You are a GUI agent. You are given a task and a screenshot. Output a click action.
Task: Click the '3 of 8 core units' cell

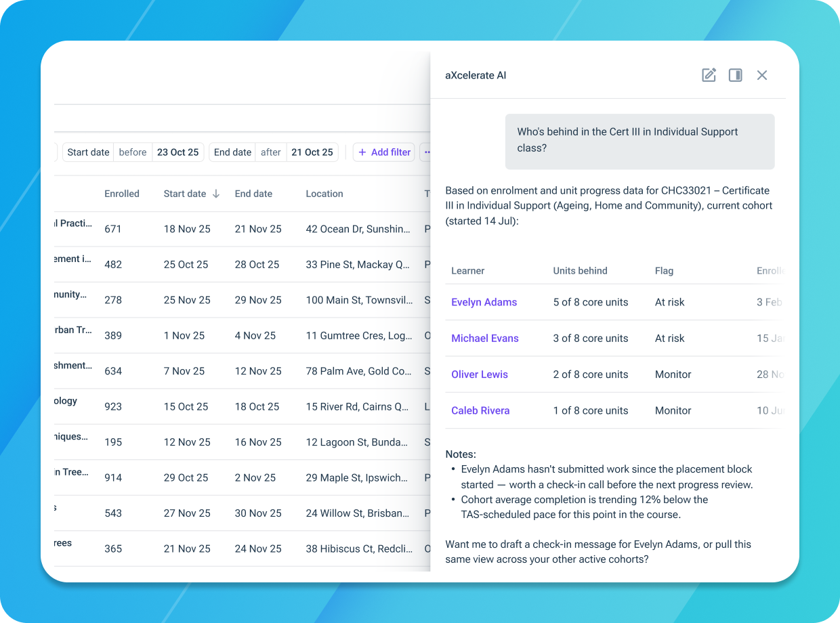(x=591, y=338)
